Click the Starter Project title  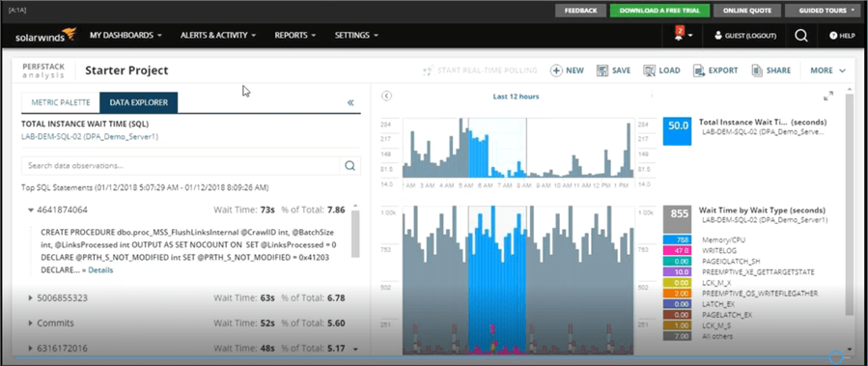pos(126,70)
